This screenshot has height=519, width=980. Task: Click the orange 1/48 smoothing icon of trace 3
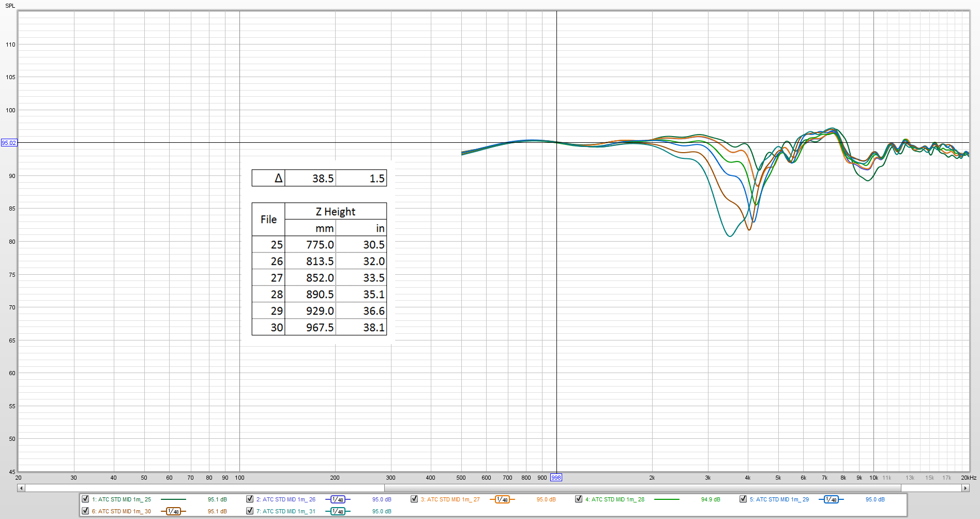502,499
